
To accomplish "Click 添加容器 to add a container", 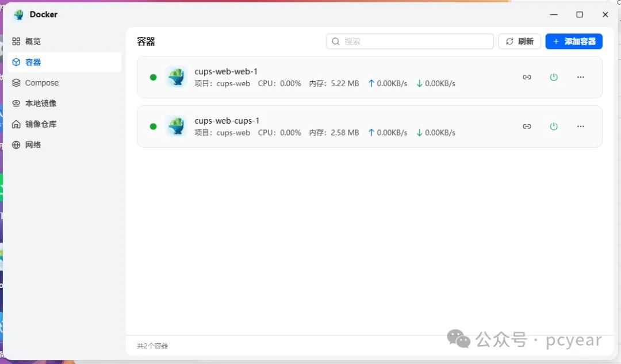I will point(574,41).
